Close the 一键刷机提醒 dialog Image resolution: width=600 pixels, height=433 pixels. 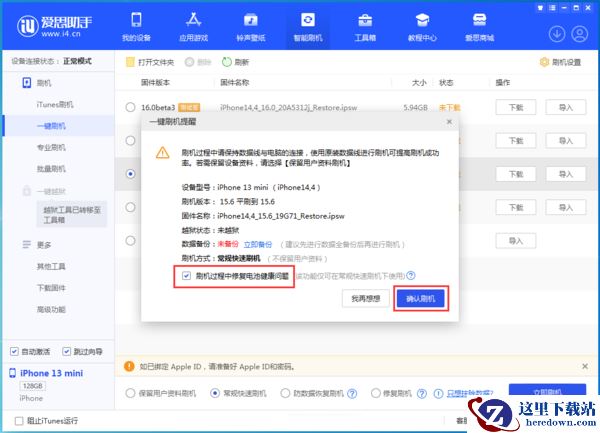449,122
